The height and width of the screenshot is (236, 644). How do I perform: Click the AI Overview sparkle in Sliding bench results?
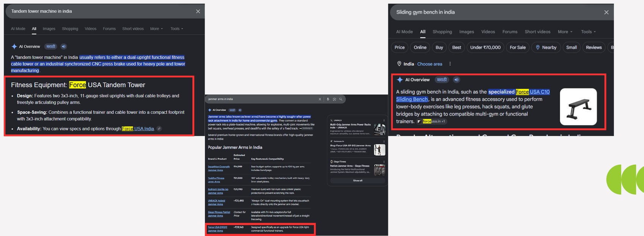click(x=400, y=80)
